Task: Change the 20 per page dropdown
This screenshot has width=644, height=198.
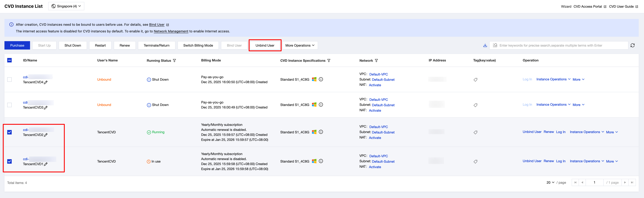Action: (x=550, y=183)
